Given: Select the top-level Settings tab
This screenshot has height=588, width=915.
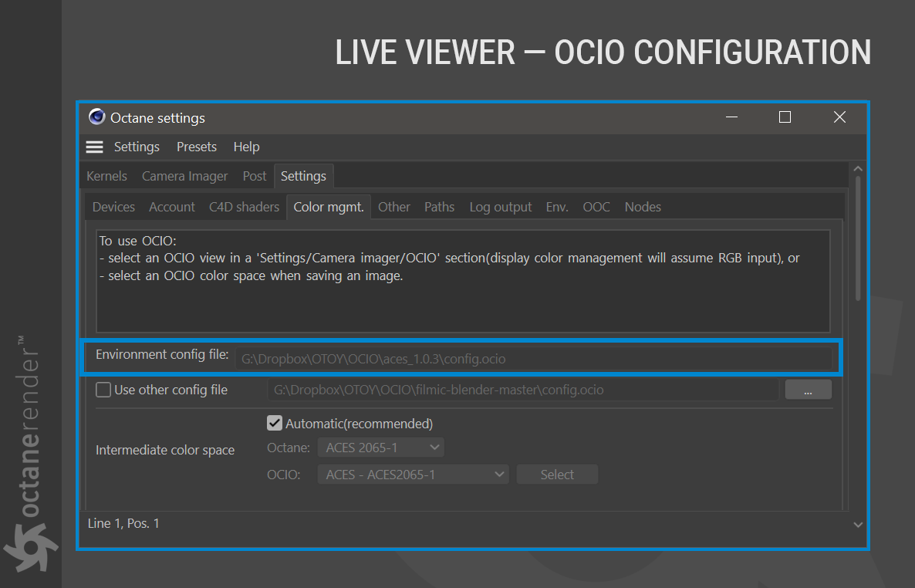Looking at the screenshot, I should coord(303,177).
